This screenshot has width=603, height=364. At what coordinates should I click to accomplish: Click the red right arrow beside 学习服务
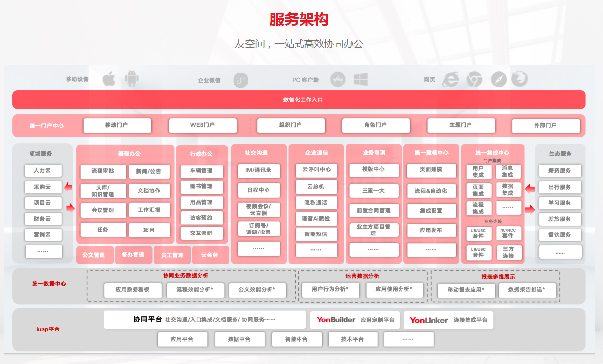[530, 209]
